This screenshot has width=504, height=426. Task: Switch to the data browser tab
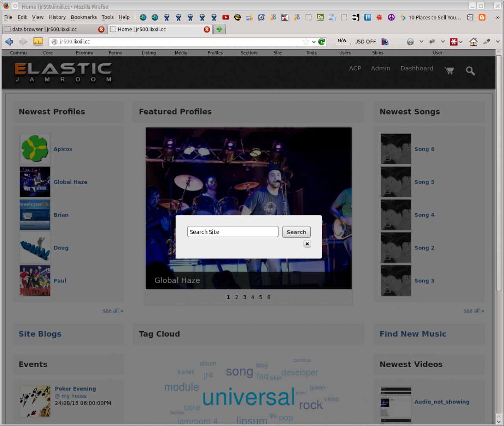[51, 29]
